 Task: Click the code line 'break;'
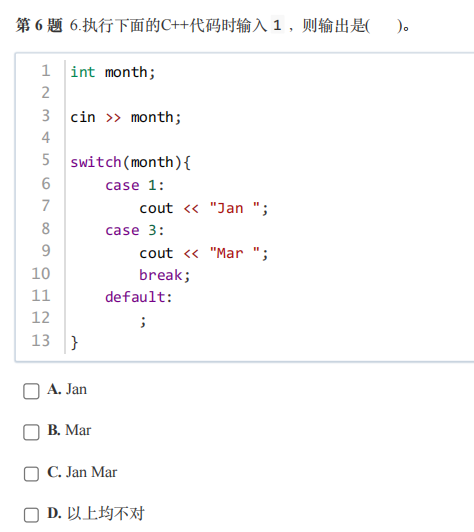(x=165, y=275)
